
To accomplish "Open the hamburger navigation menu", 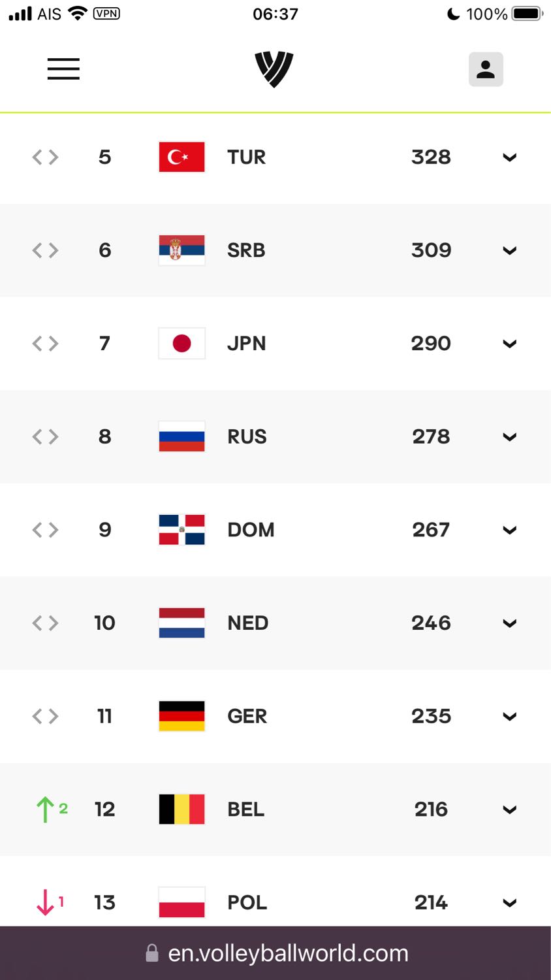I will [x=63, y=69].
